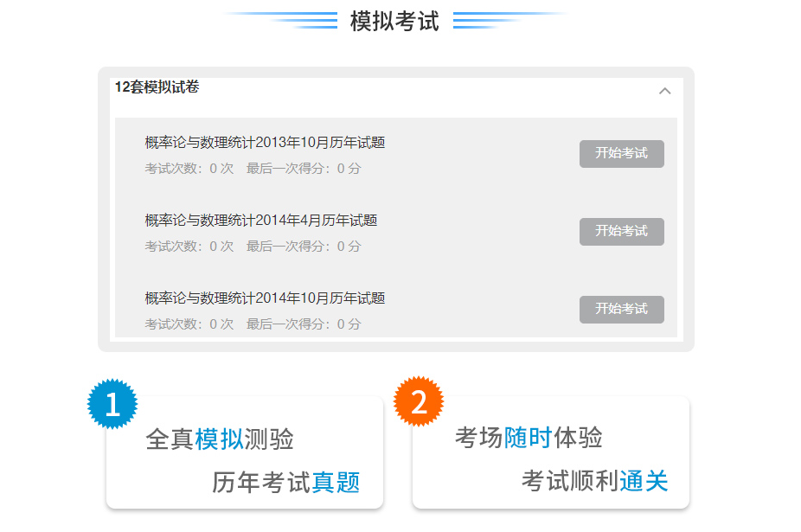
Task: Click the 12套模拟试卷 header text
Action: click(x=157, y=87)
